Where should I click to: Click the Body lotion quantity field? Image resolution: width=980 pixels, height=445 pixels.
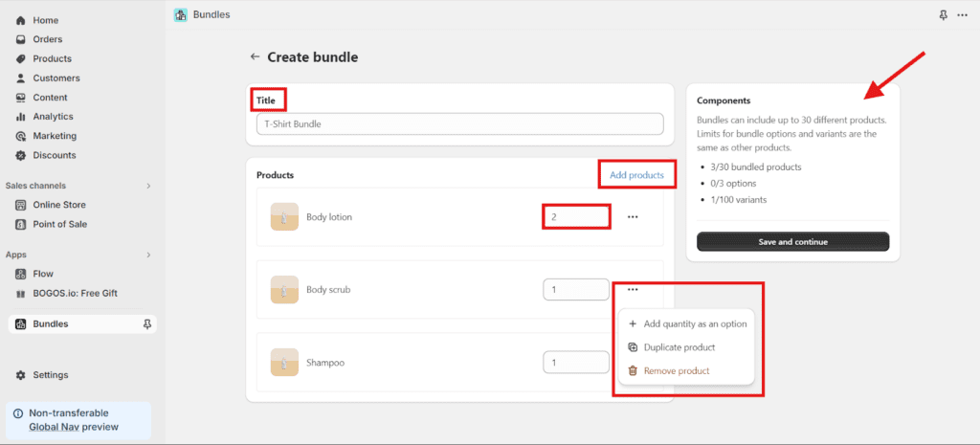click(x=576, y=217)
